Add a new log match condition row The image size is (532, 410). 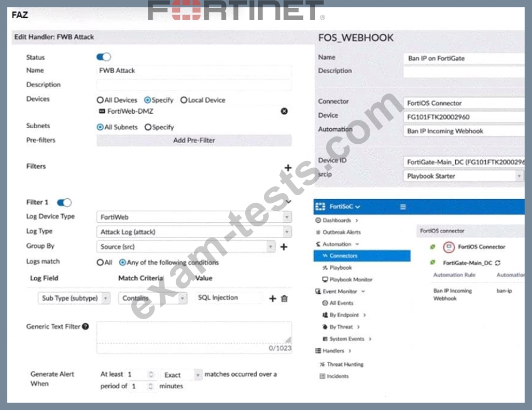tap(272, 298)
